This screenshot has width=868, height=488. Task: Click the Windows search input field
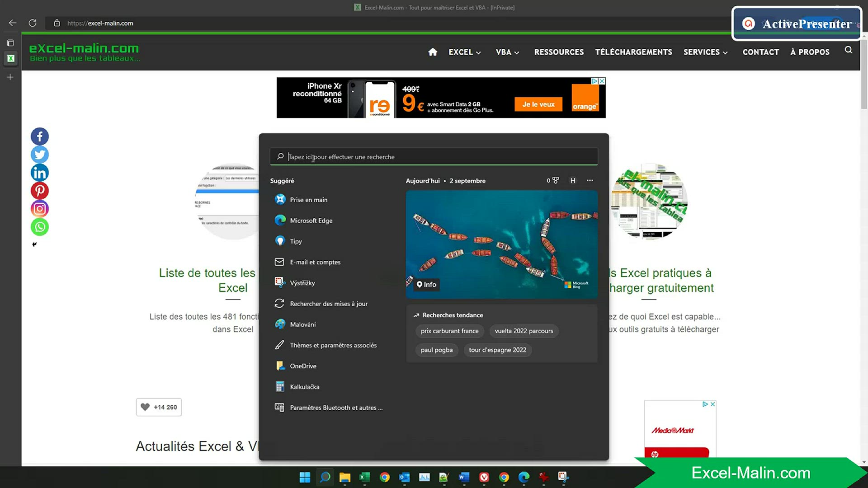click(x=434, y=157)
